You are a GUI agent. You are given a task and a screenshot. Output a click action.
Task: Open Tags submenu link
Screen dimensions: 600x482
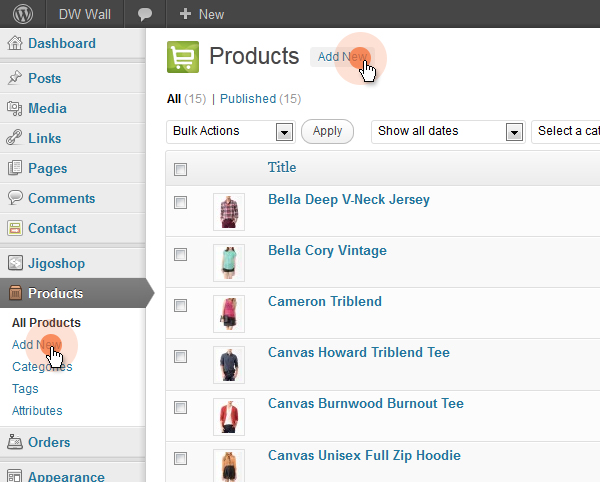click(x=25, y=389)
